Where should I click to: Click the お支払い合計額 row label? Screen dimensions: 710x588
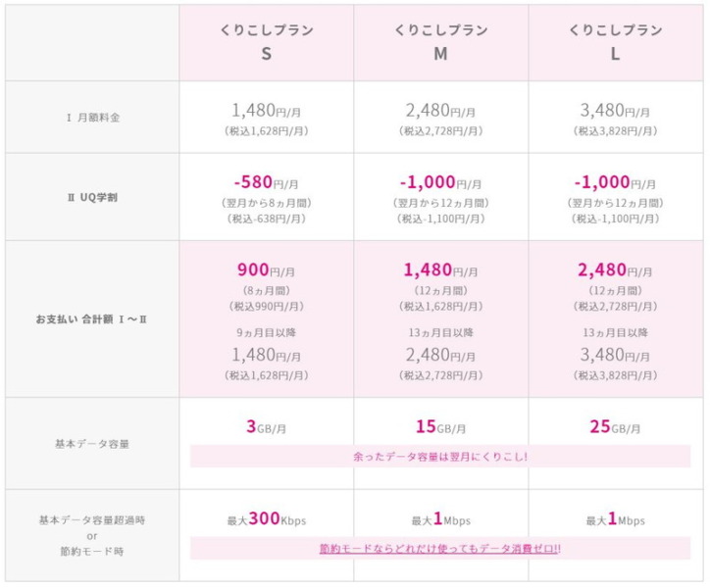pyautogui.click(x=91, y=319)
